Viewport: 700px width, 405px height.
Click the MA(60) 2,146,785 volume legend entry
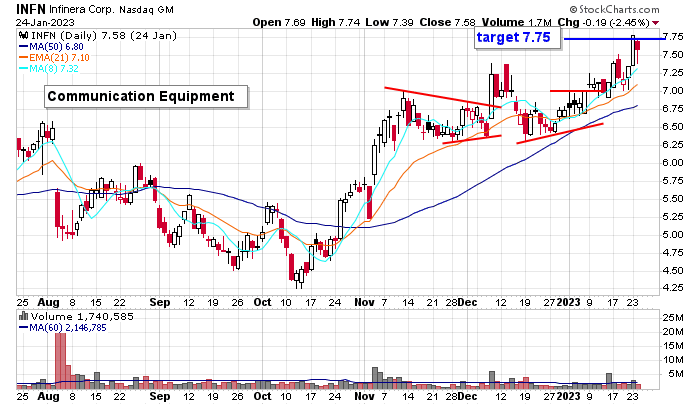[62, 328]
